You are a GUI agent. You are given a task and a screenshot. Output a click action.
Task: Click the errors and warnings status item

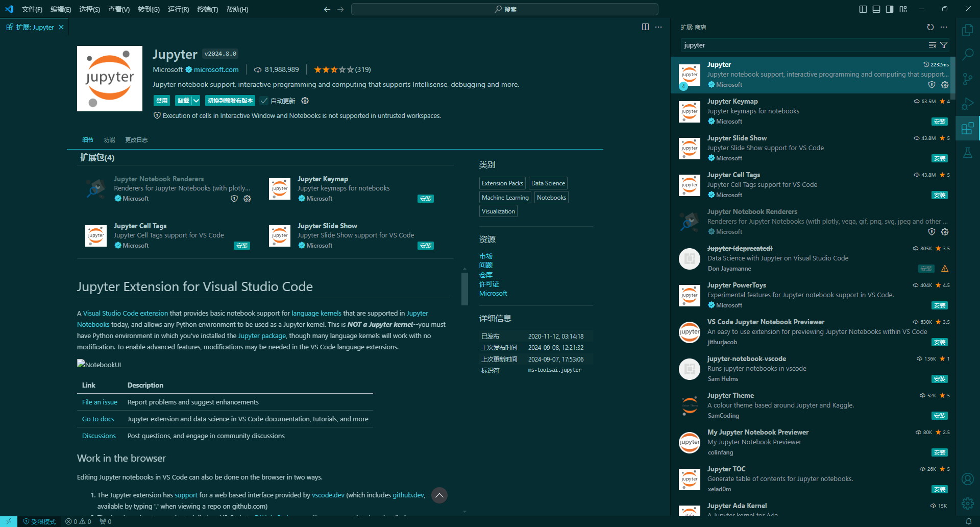(x=78, y=521)
